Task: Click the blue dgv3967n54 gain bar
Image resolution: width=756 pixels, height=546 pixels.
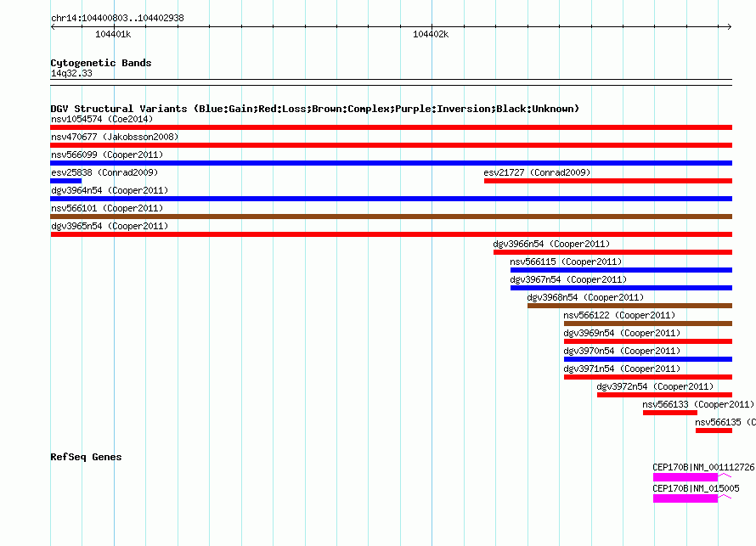Action: coord(622,288)
